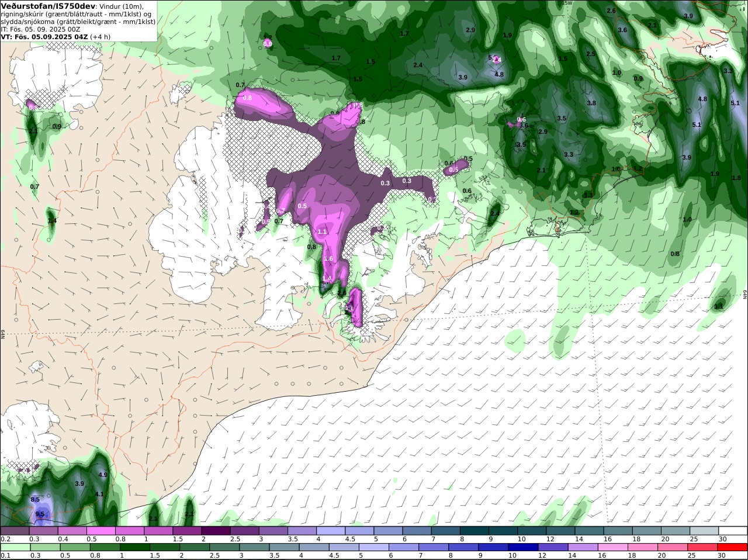This screenshot has height=560, width=748.
Task: Click the Veðurstofan/IS750dev title text
Action: (x=48, y=6)
